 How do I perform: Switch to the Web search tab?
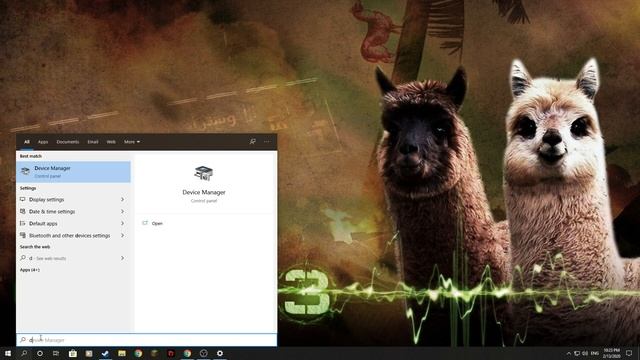coord(111,142)
